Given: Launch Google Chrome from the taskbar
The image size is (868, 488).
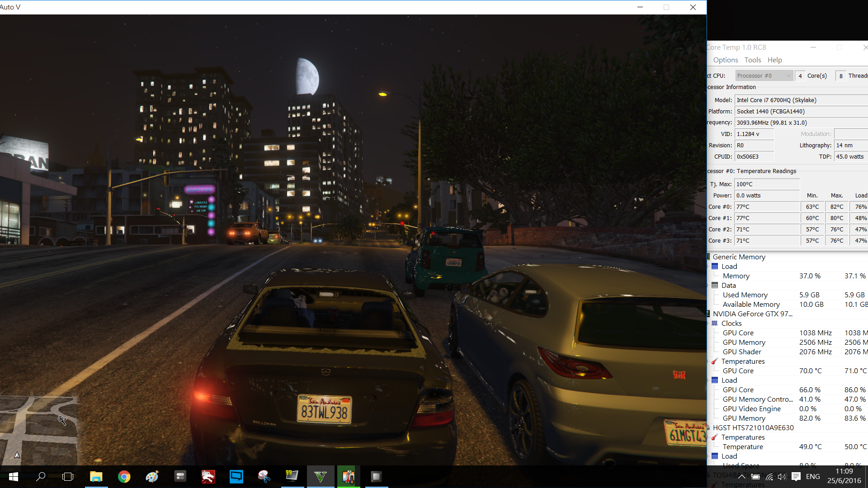Looking at the screenshot, I should 124,477.
